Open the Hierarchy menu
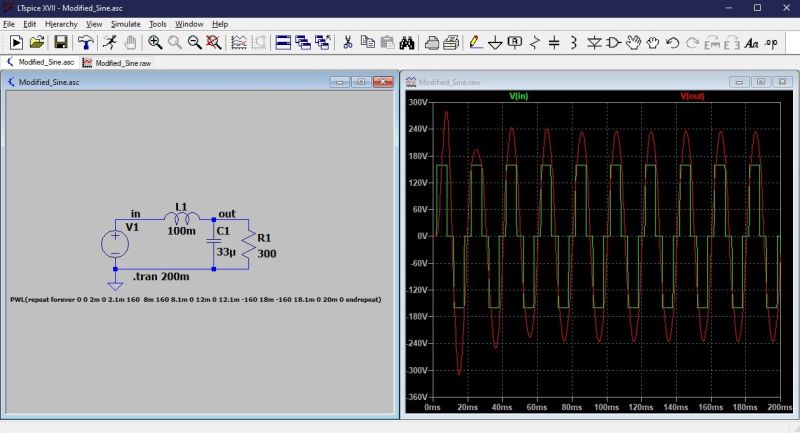 click(x=61, y=24)
